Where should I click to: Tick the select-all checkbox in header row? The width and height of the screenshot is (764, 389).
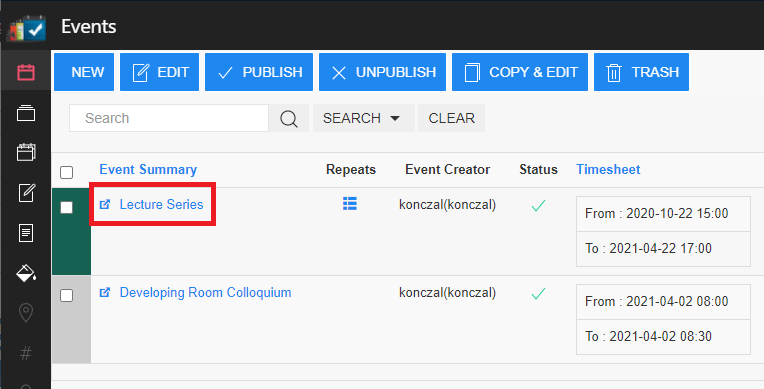tap(67, 173)
